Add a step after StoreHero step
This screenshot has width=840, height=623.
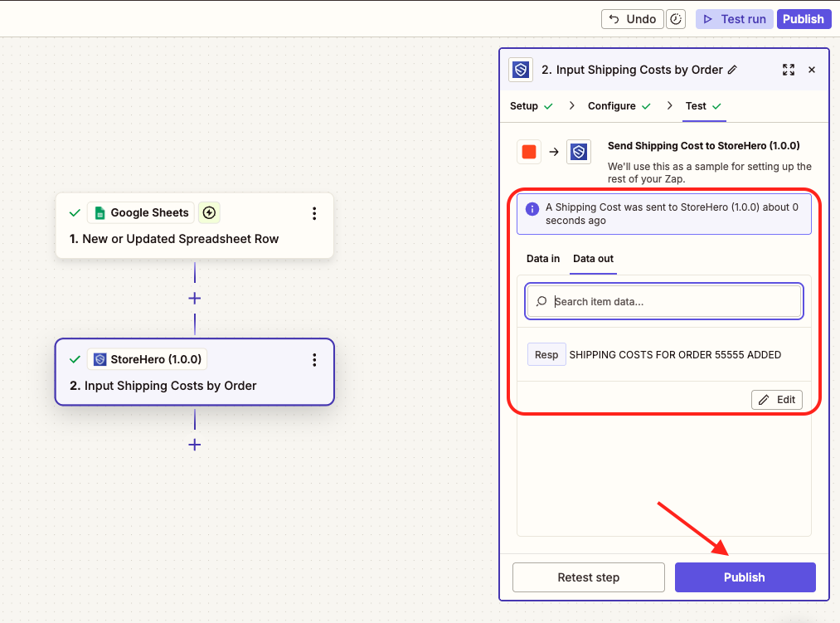tap(195, 445)
